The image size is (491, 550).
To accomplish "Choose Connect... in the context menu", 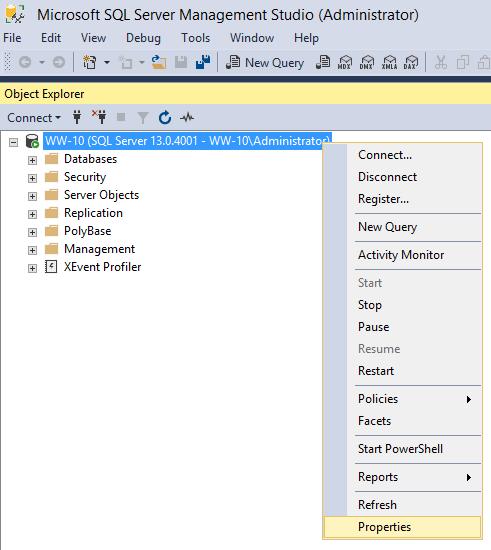I will pyautogui.click(x=402, y=155).
